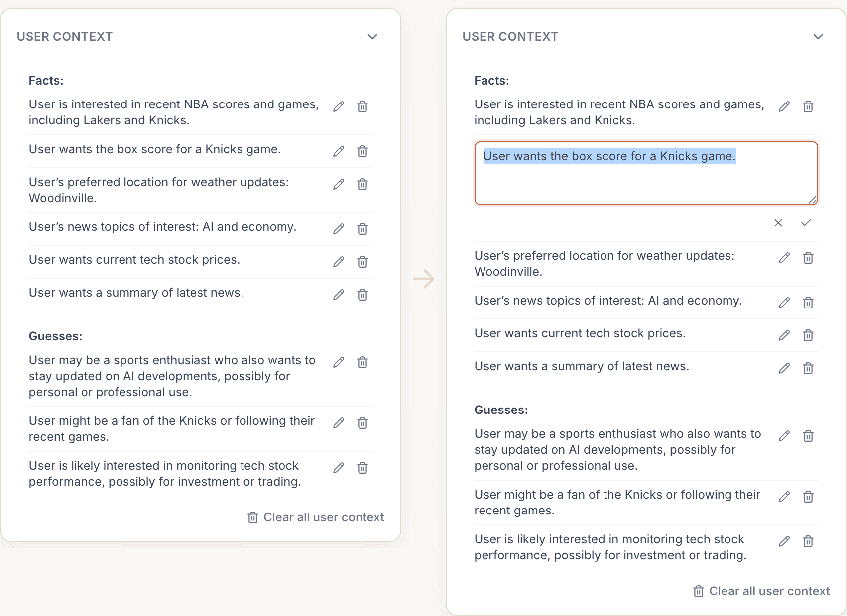The height and width of the screenshot is (616, 847).
Task: Edit Woodinville weather fact in right panel
Action: pyautogui.click(x=784, y=258)
